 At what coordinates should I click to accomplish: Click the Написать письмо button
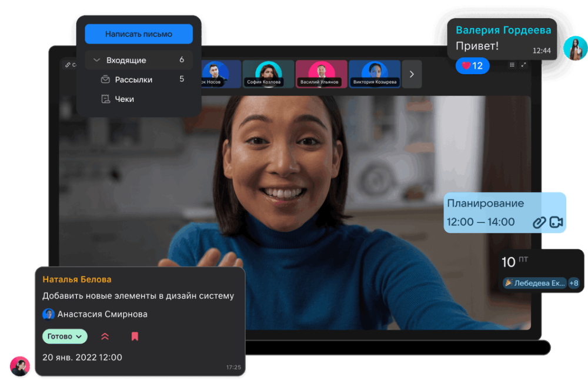click(139, 34)
